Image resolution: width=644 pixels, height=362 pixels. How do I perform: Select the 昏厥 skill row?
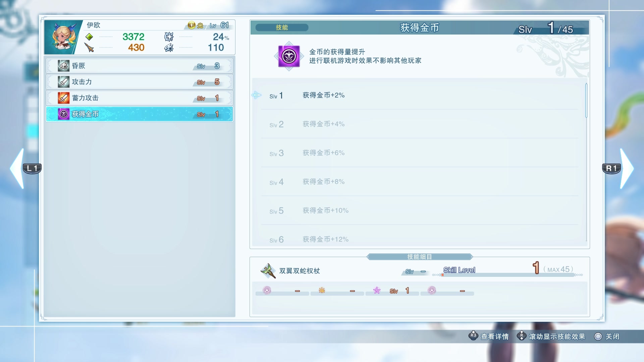coord(139,66)
